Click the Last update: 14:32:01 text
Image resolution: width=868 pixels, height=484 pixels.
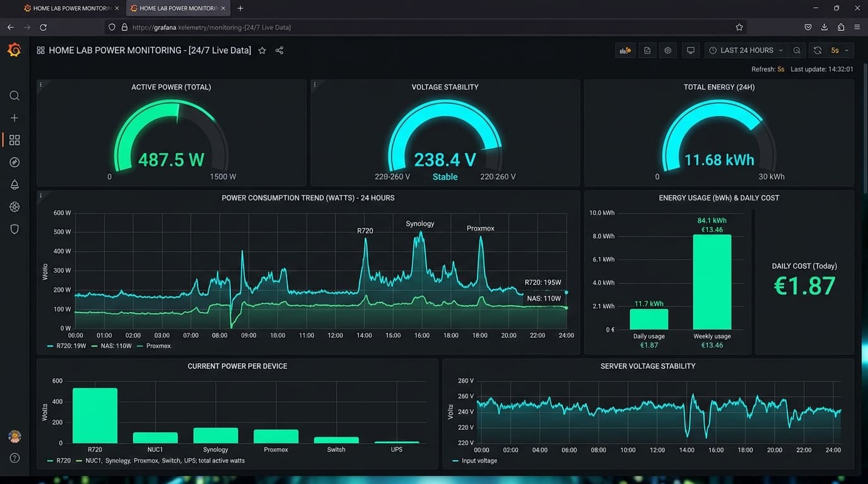(x=822, y=69)
